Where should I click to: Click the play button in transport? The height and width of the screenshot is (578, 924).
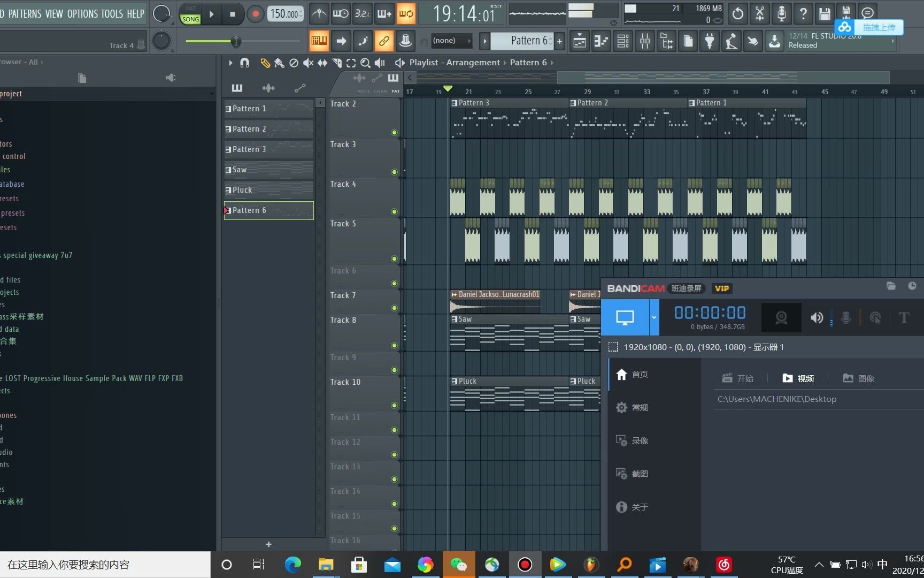point(212,14)
